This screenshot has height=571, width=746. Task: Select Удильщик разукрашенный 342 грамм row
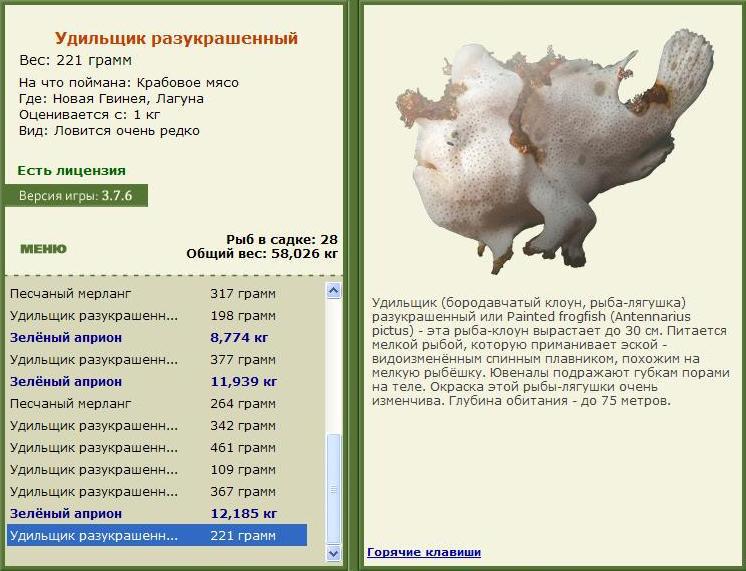coord(157,425)
